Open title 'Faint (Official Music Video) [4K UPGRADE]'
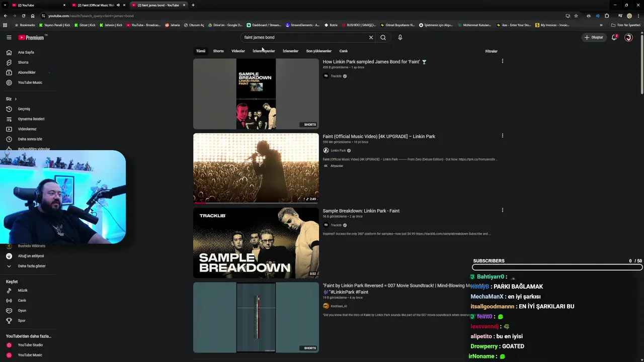 tap(379, 136)
